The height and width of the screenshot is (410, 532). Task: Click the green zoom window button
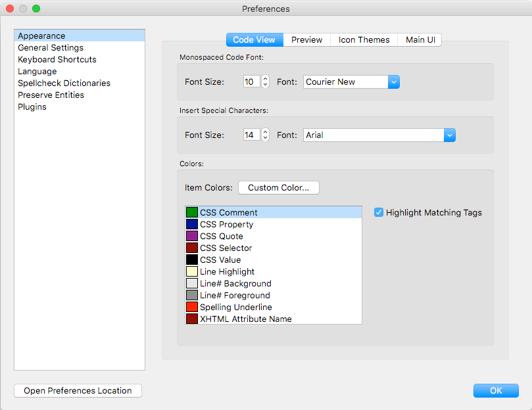click(36, 9)
